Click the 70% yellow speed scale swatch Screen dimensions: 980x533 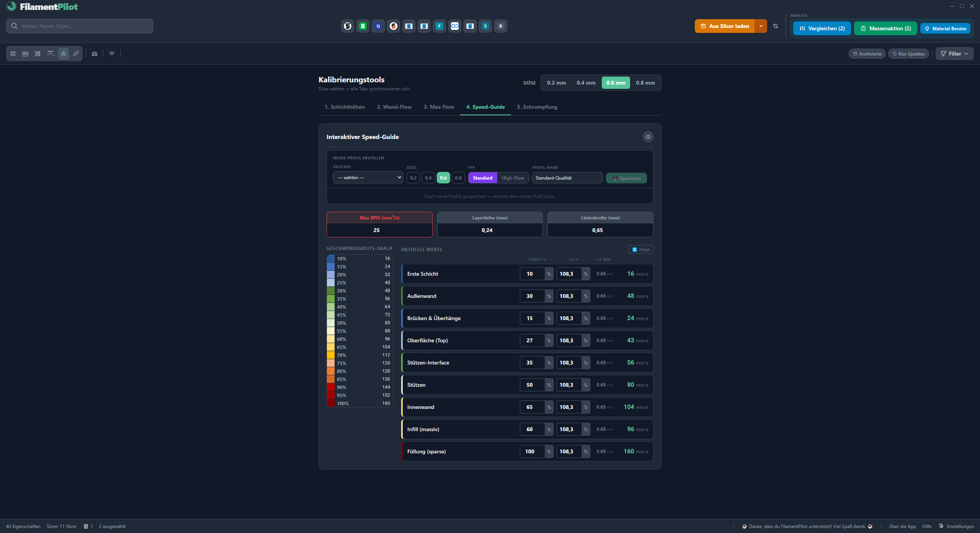coord(331,355)
